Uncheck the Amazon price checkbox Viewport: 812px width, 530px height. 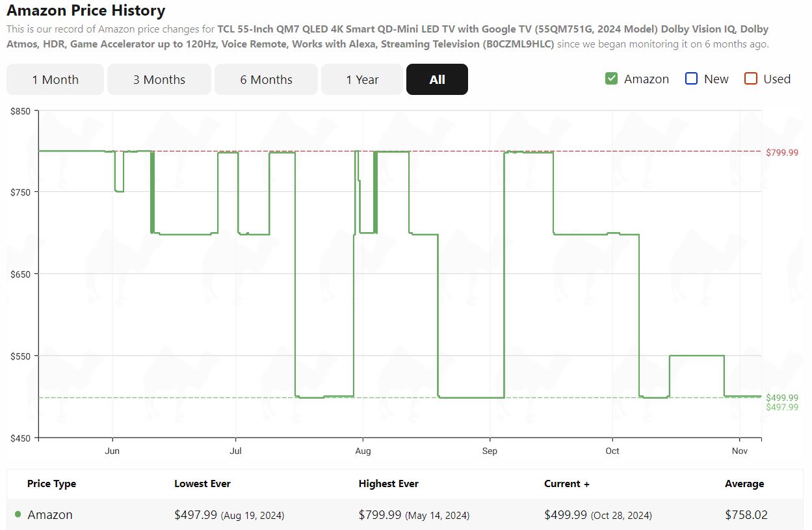point(611,79)
